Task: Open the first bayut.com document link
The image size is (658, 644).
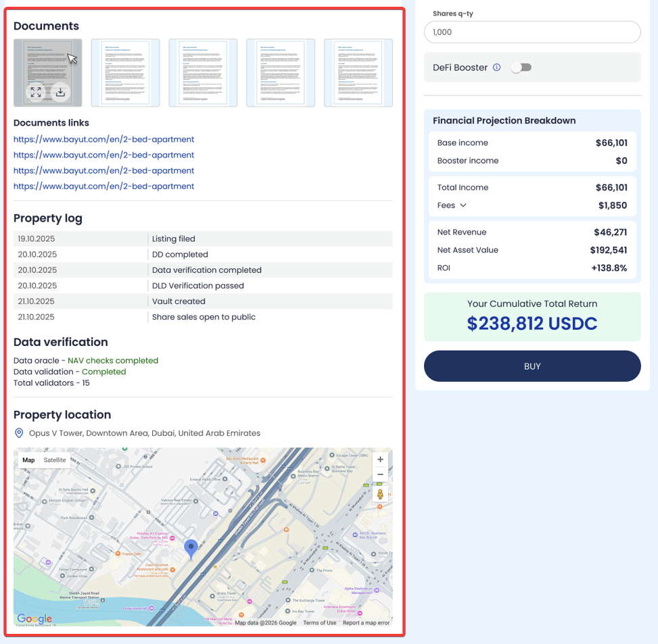Action: tap(103, 139)
